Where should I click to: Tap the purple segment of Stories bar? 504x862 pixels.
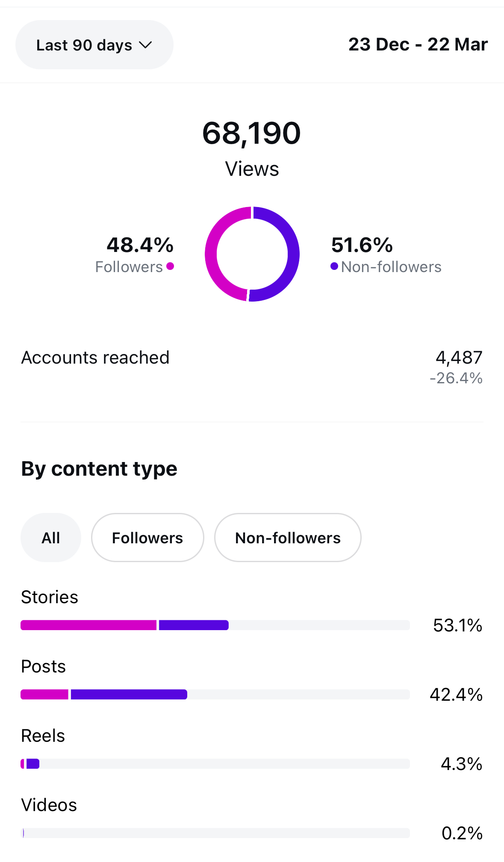pyautogui.click(x=194, y=625)
